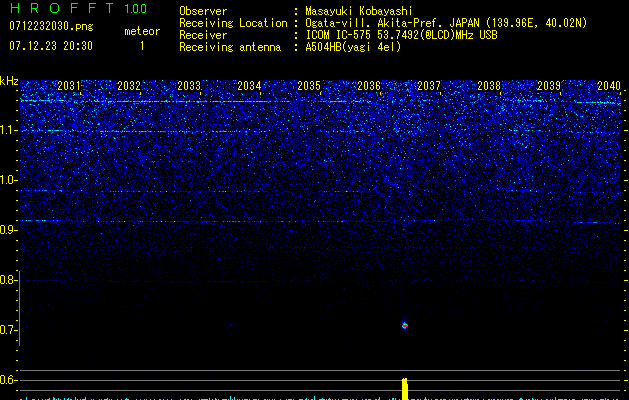Click the 2032 time marker

(x=129, y=85)
